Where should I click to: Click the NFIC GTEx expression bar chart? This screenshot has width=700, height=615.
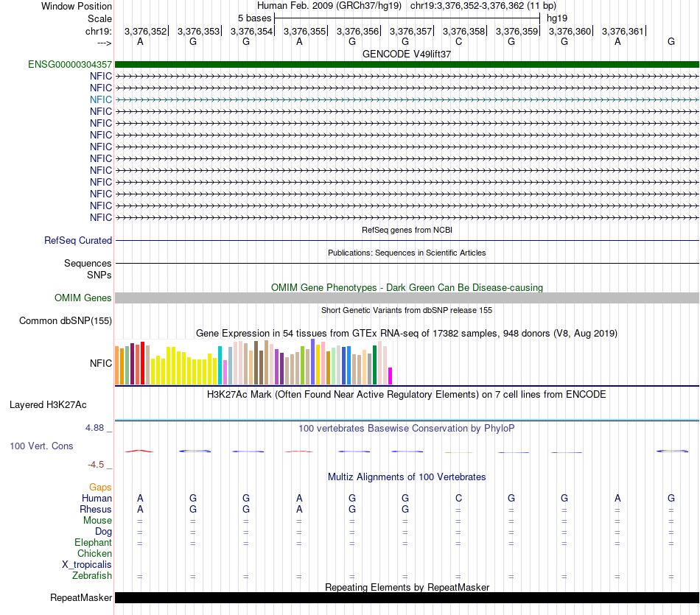click(x=253, y=362)
